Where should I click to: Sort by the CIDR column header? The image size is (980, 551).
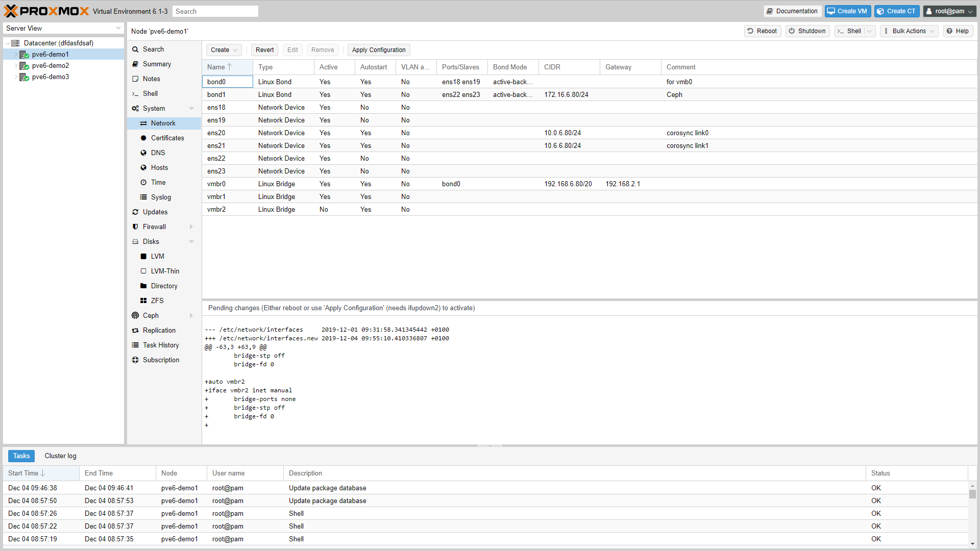point(569,67)
